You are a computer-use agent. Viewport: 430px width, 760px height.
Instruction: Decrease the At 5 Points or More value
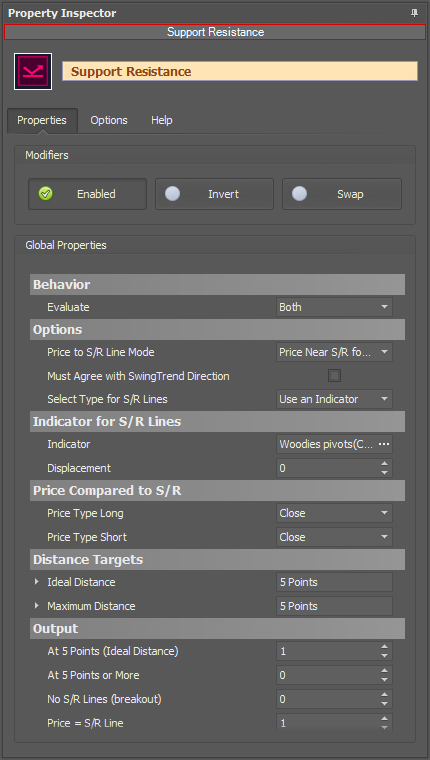384,680
